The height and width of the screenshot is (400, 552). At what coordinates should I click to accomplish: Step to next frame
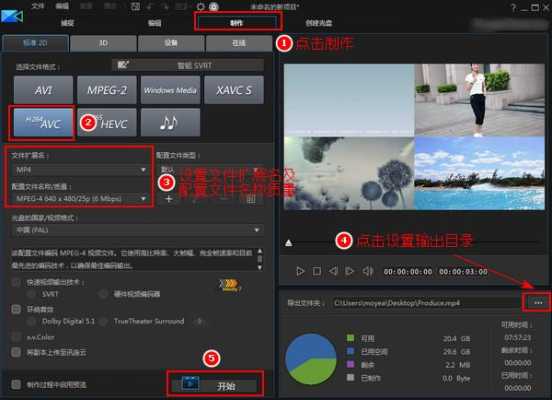350,271
